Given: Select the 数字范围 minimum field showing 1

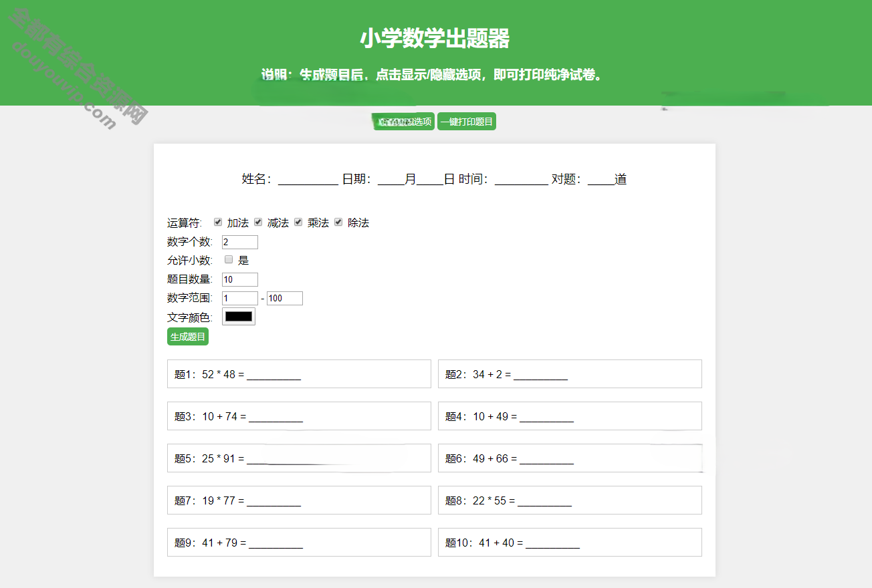Looking at the screenshot, I should coord(240,298).
